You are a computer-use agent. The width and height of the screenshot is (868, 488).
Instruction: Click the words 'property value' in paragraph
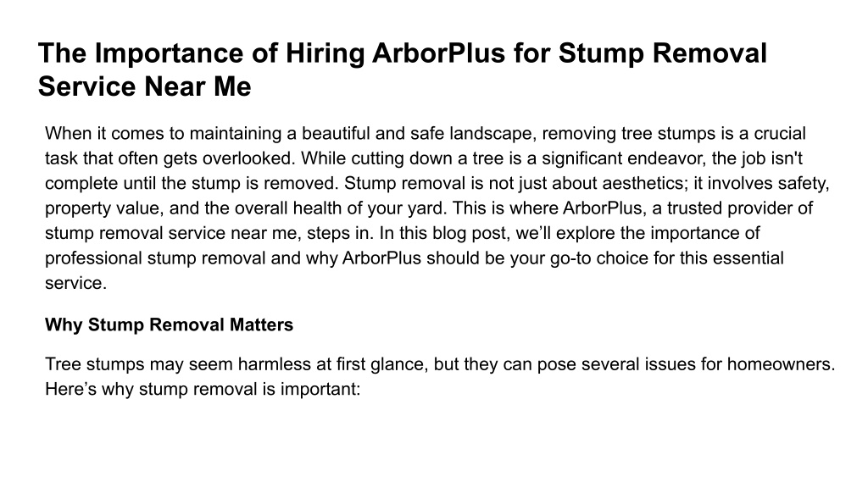[103, 208]
